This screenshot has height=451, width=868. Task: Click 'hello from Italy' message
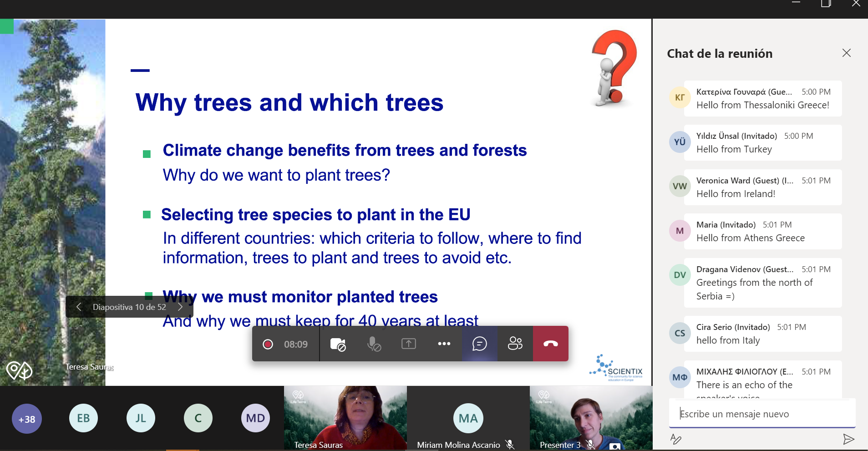coord(728,340)
